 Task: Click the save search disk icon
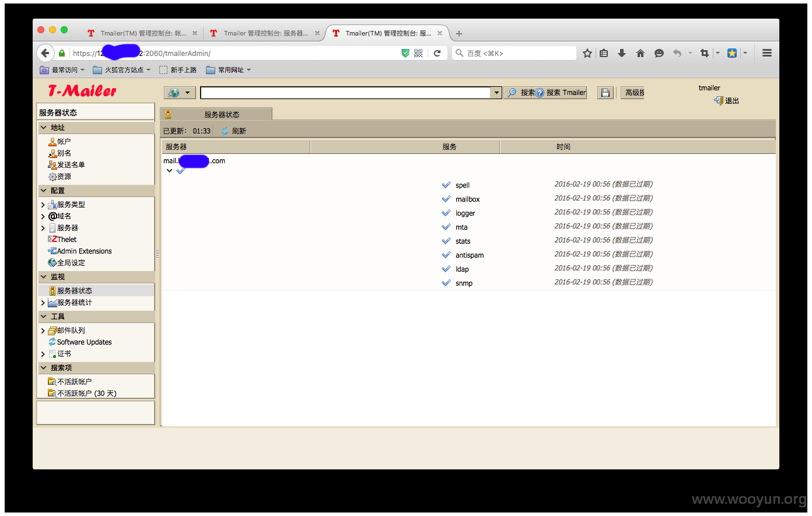pos(605,93)
